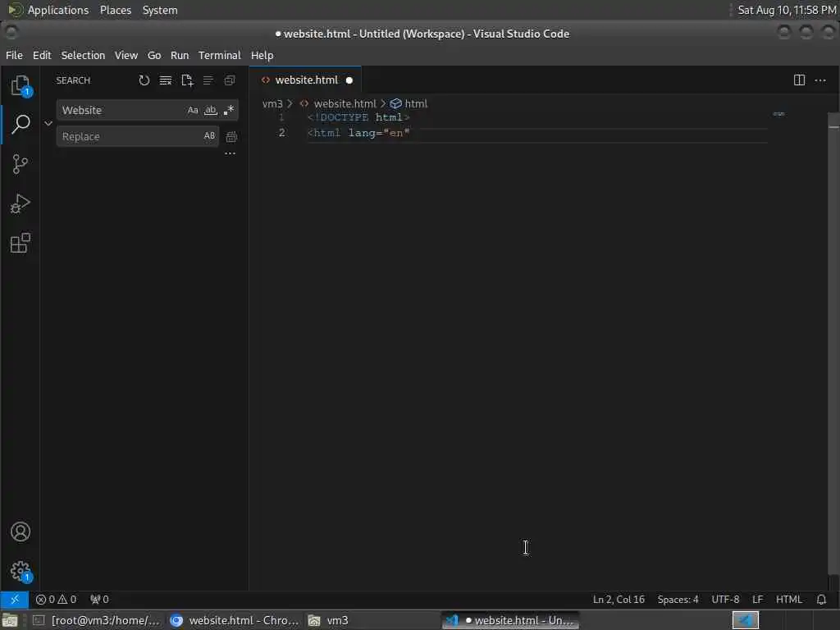Clear search results icon
840x630 pixels.
click(166, 80)
